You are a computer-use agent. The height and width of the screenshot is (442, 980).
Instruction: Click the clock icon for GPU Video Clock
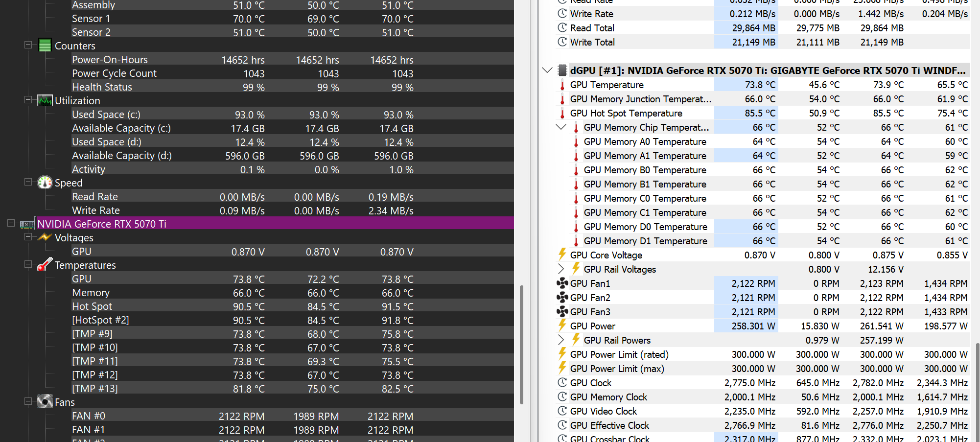click(562, 411)
